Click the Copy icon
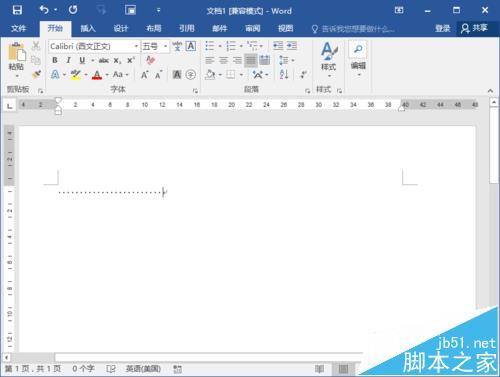Viewport: 500px width, 377px height. [36, 60]
